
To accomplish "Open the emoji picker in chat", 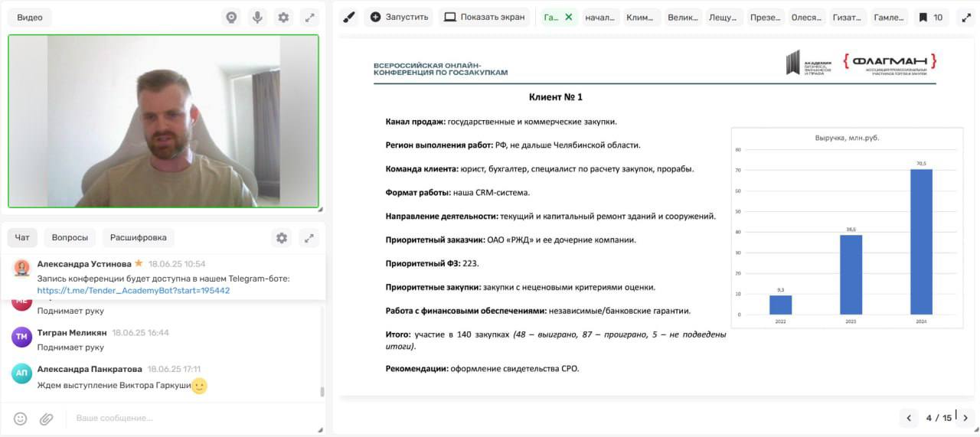I will [x=21, y=418].
